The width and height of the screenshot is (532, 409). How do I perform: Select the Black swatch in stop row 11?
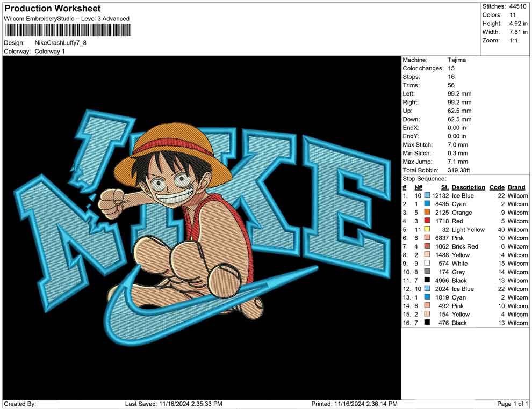point(427,280)
